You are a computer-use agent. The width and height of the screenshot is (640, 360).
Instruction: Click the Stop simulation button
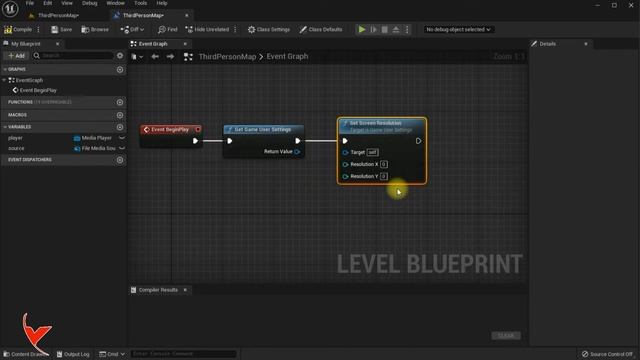pos(384,29)
